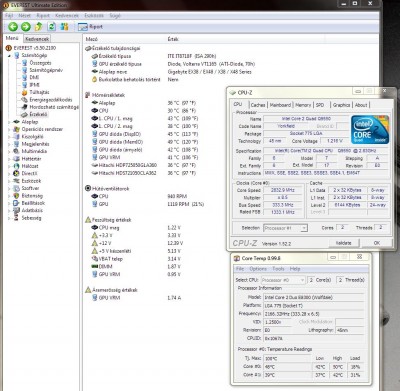Image resolution: width=400 pixels, height=391 pixels.
Task: Open the Caches tab in CPU-Z
Action: (258, 105)
